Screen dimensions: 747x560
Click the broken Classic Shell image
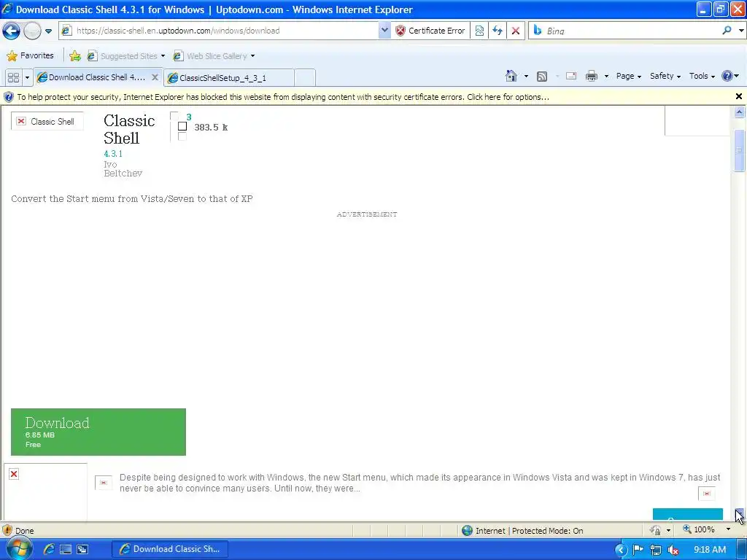point(47,122)
